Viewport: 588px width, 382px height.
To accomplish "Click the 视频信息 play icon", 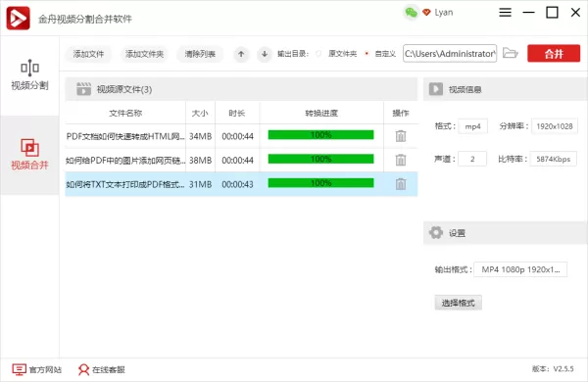I will 436,89.
